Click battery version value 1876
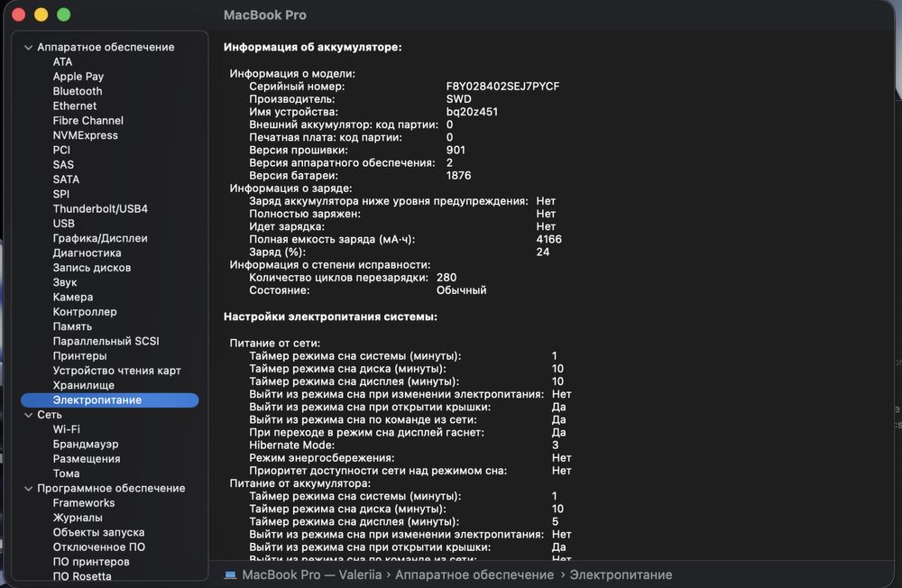Screen dimensions: 902x588 tap(458, 176)
